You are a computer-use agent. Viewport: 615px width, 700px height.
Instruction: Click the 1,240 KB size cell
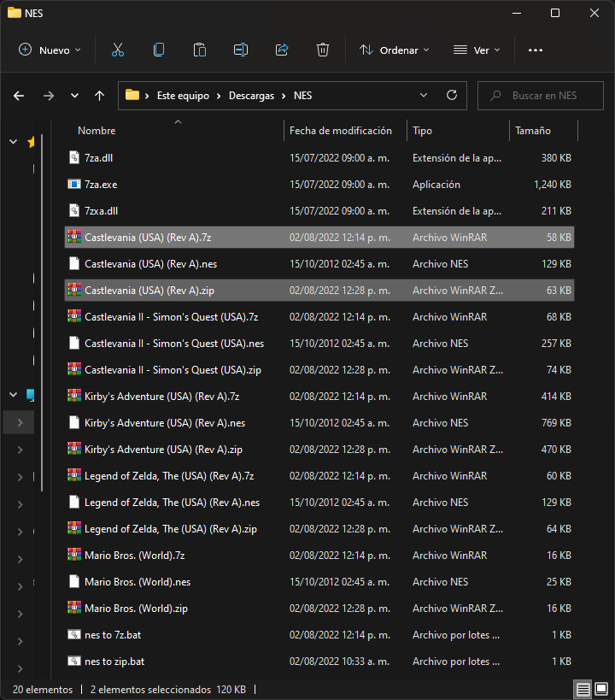553,185
